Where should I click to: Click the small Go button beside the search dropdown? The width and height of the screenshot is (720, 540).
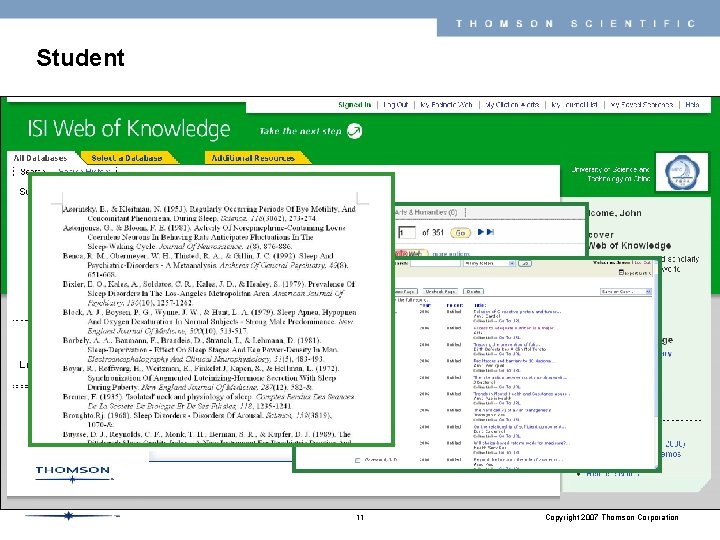click(525, 263)
